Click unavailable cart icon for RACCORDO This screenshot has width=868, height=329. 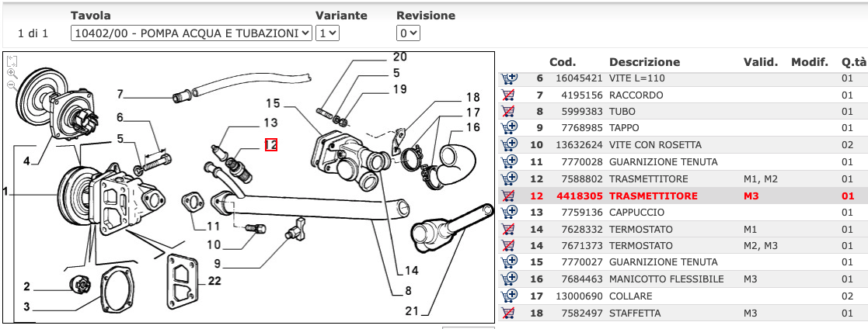coord(509,95)
